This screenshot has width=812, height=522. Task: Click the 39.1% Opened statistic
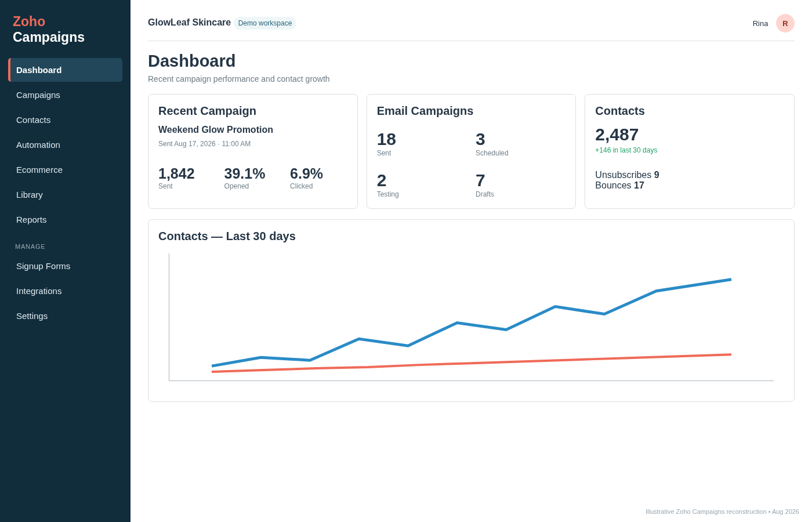(x=245, y=177)
